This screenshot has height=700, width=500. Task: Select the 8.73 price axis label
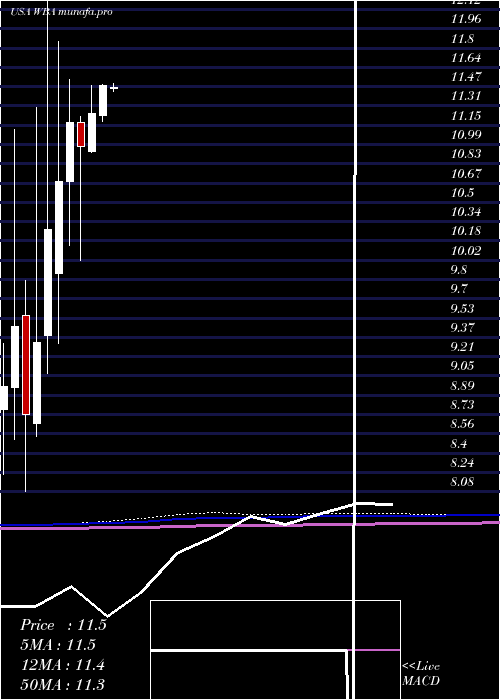pyautogui.click(x=462, y=405)
